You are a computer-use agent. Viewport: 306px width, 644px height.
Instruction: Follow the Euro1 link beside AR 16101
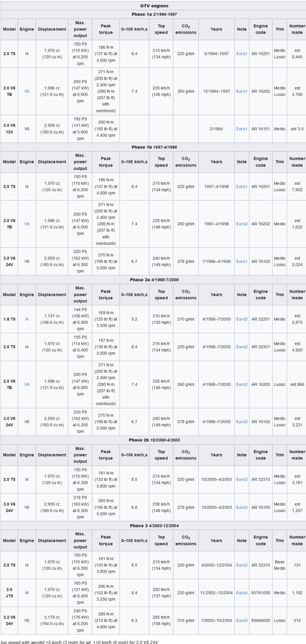pos(242,129)
